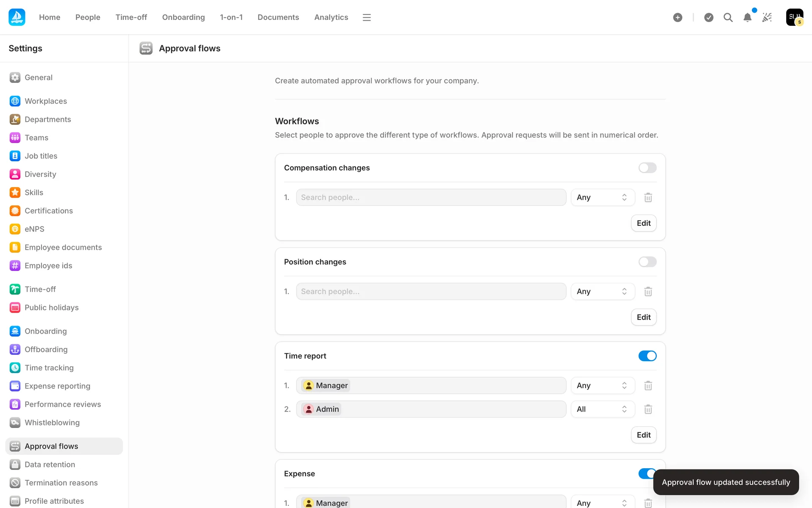Click Edit in Compensation changes card

(643, 223)
